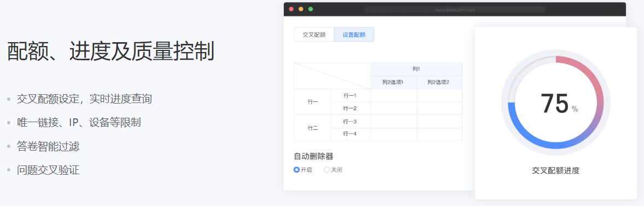Click the 75% circular progress ring
This screenshot has width=644, height=206.
tap(555, 102)
